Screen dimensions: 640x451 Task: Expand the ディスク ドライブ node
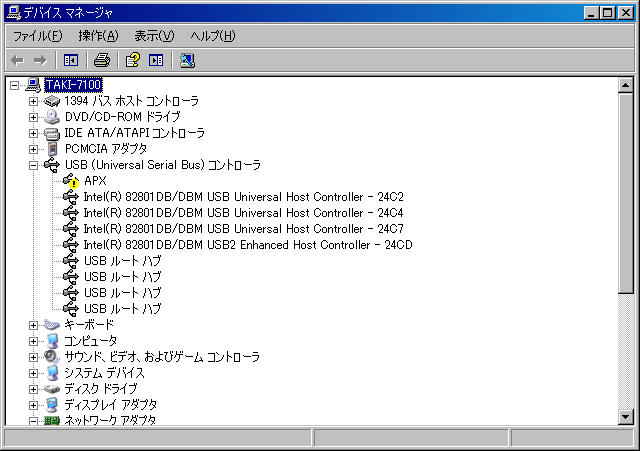(x=33, y=389)
